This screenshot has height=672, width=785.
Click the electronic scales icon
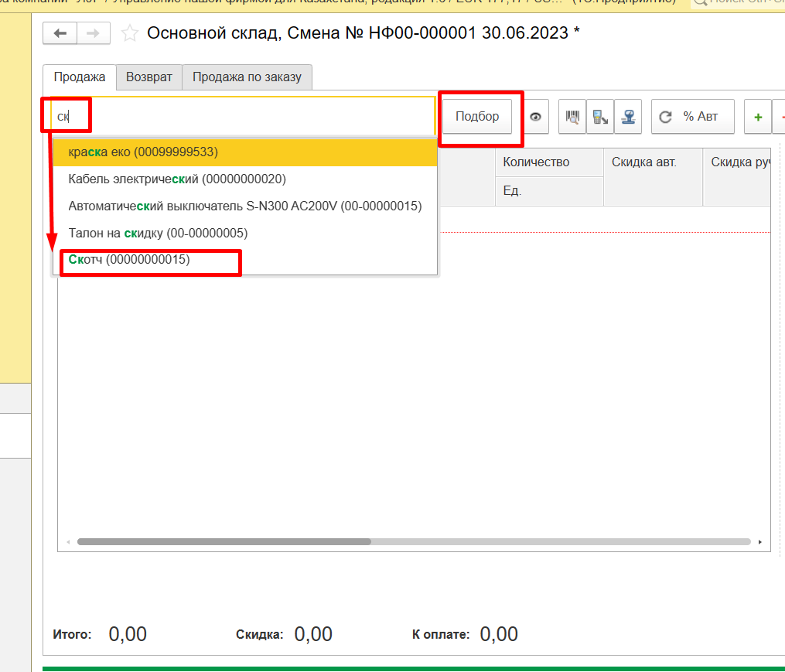coord(630,117)
